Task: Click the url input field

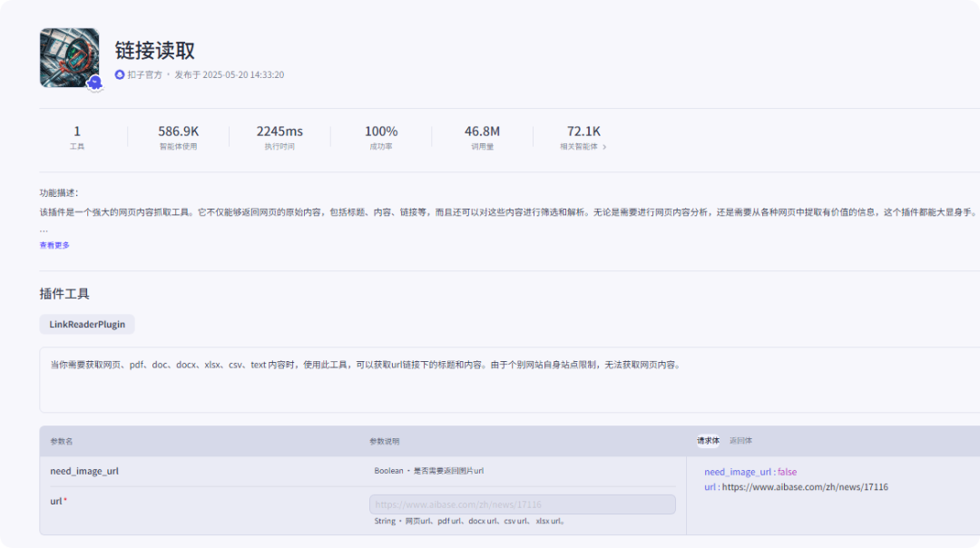Action: click(522, 504)
